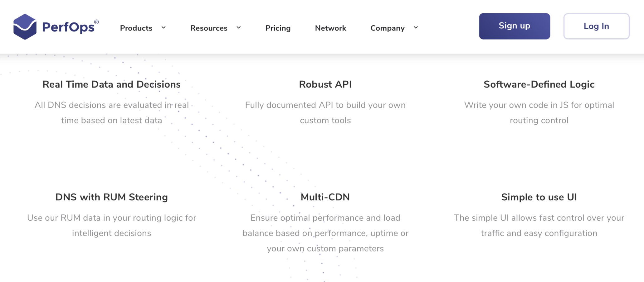
Task: Select the Multi-CDN feature heading
Action: [x=325, y=197]
